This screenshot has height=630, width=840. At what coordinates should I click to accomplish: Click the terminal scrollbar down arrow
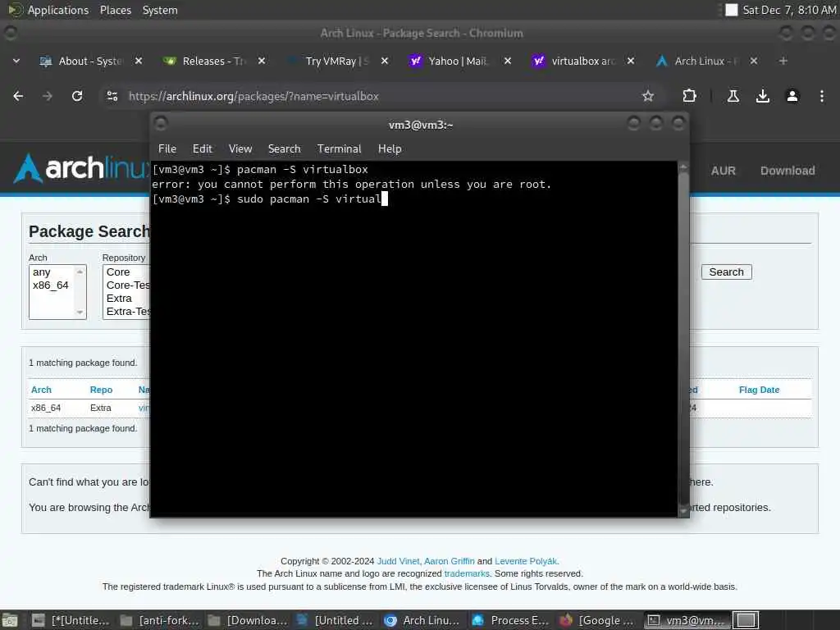(683, 512)
